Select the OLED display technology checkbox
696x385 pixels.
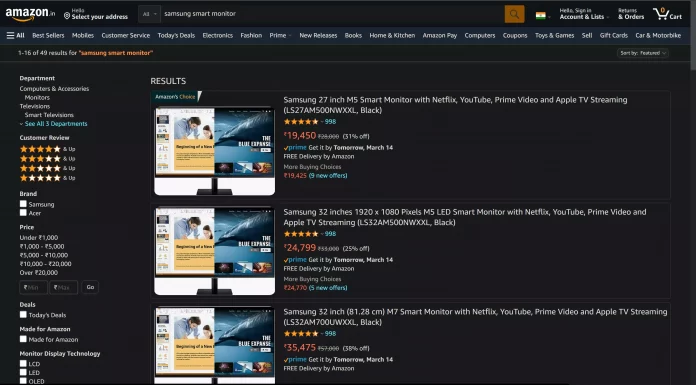(x=23, y=381)
